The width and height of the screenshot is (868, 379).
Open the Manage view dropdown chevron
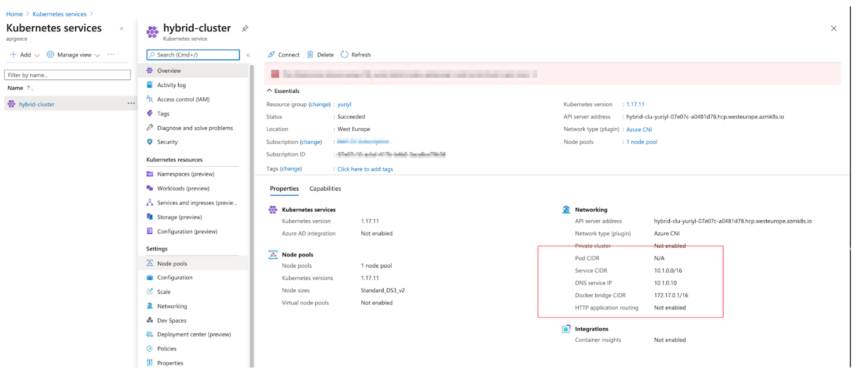[x=97, y=55]
